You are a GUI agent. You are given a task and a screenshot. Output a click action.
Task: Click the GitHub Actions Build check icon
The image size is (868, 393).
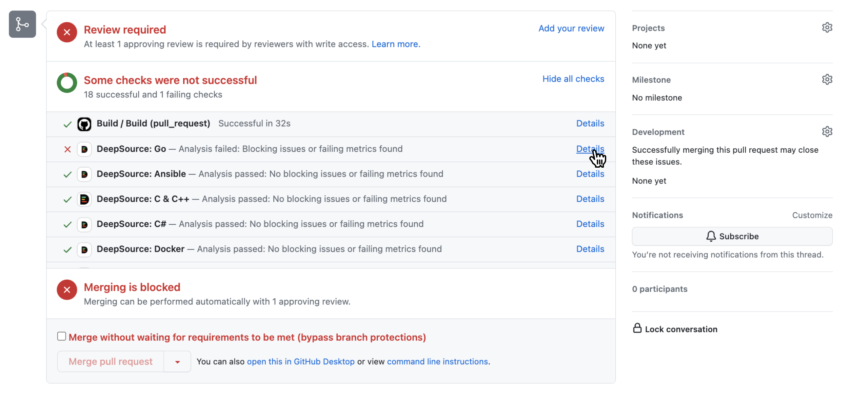pyautogui.click(x=84, y=124)
